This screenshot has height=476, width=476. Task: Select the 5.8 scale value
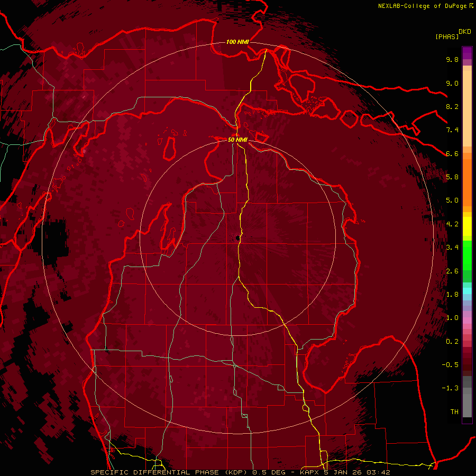[452, 177]
